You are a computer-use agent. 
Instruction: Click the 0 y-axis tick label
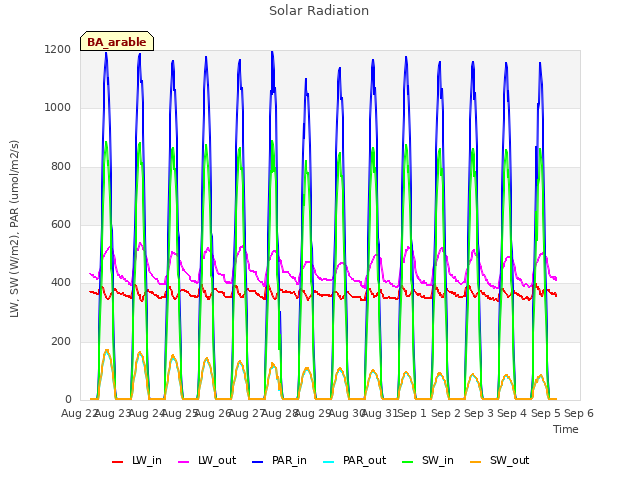[68, 399]
